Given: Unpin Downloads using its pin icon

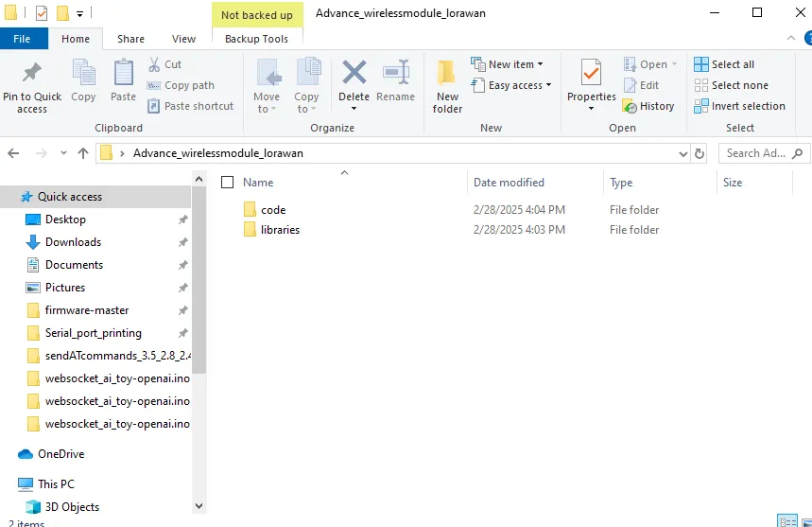Looking at the screenshot, I should click(182, 242).
